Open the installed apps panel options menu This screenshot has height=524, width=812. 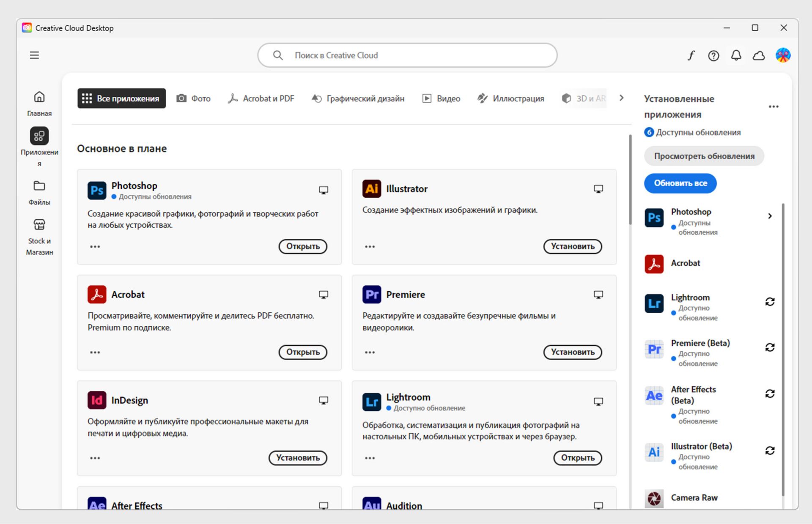pos(774,106)
